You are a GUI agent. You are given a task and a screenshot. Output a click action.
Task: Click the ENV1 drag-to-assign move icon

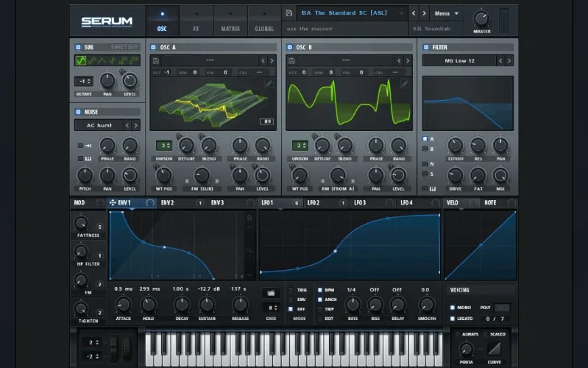pyautogui.click(x=113, y=202)
